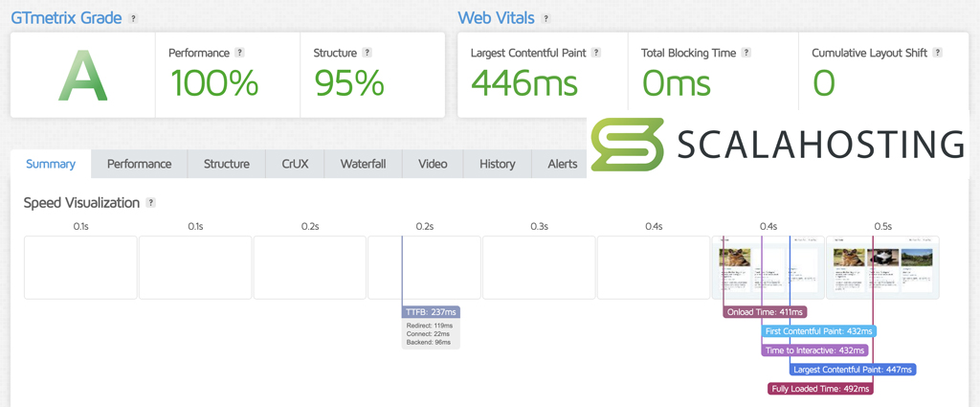Click the 446ms Largest Contentful Paint value
Image resolution: width=980 pixels, height=407 pixels.
pos(523,82)
